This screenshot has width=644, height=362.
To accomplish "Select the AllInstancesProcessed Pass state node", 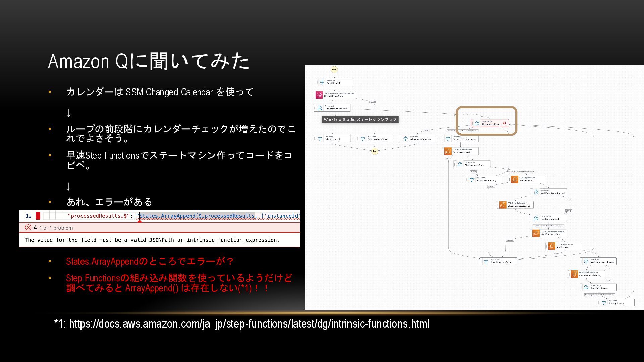I will (418, 138).
